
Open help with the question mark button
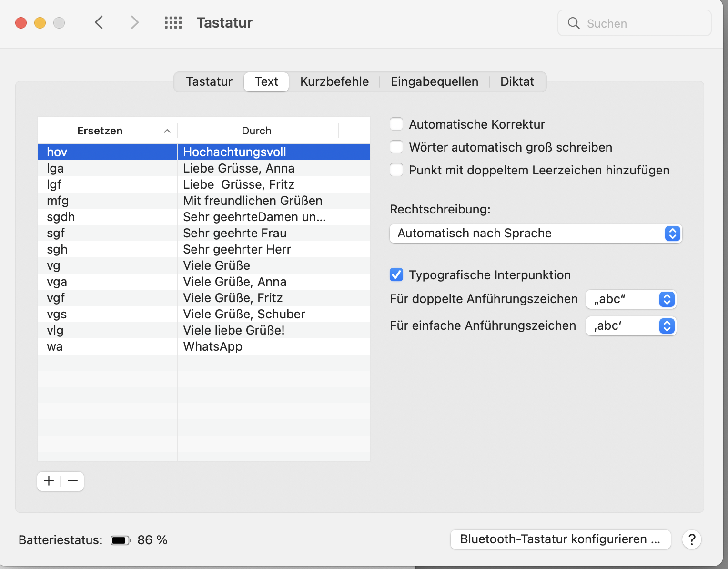(x=691, y=539)
